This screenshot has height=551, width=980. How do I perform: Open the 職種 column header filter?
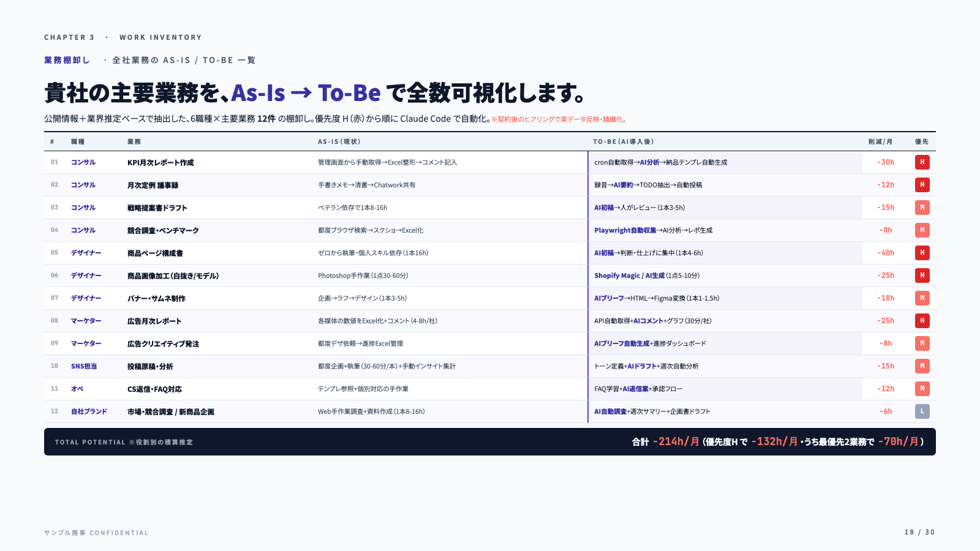[81, 141]
